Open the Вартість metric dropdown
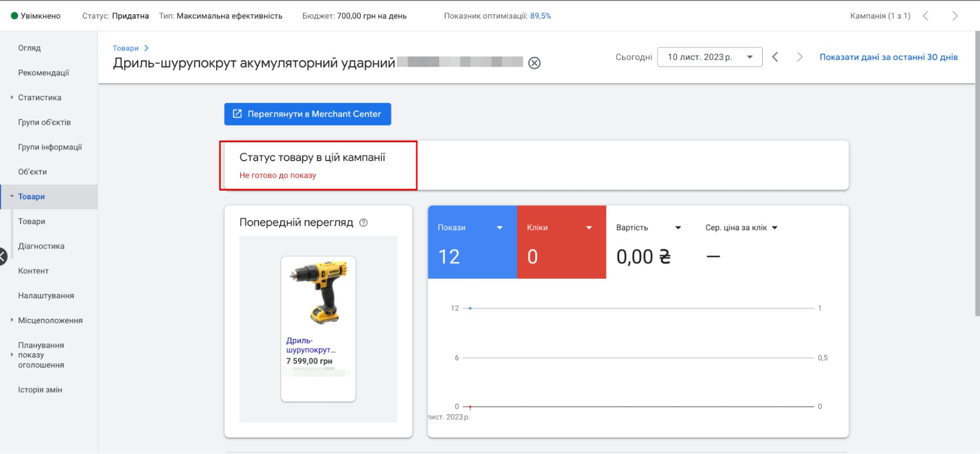Screen dimensions: 980x454 (x=679, y=227)
